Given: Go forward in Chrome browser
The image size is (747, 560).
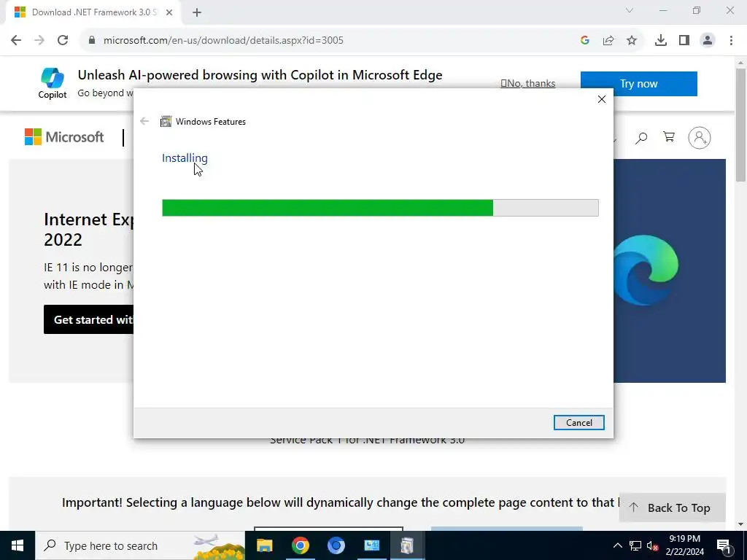Looking at the screenshot, I should coord(39,40).
